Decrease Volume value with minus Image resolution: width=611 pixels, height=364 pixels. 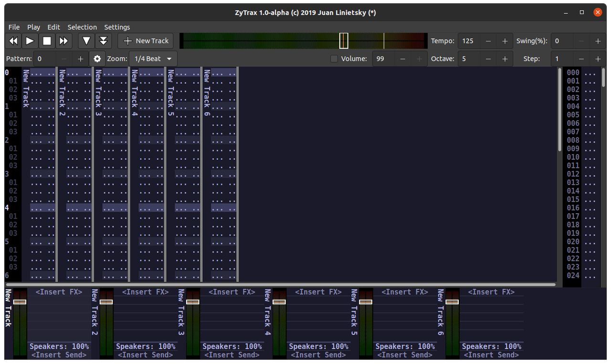coord(402,59)
